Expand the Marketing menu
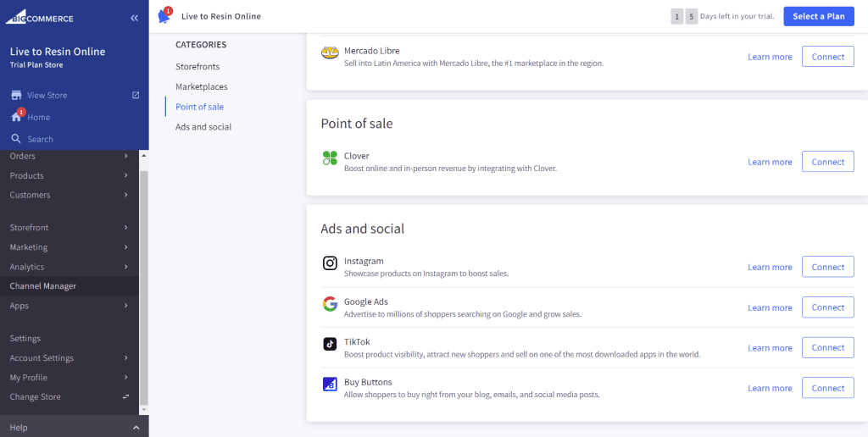Viewport: 868px width, 437px height. pyautogui.click(x=126, y=246)
